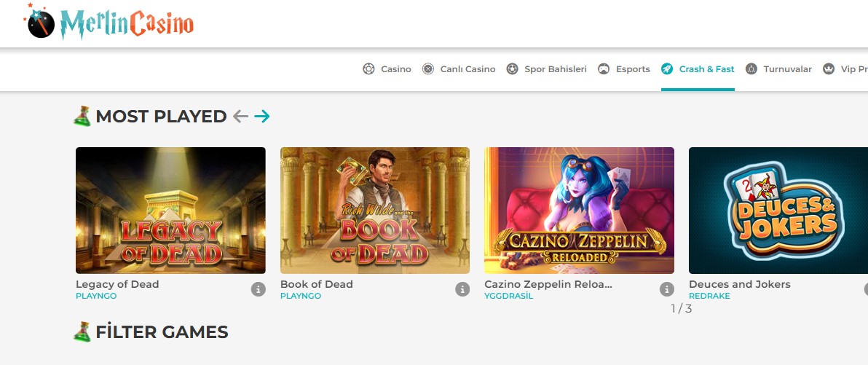
Task: Click the Vip crown icon
Action: [x=829, y=69]
